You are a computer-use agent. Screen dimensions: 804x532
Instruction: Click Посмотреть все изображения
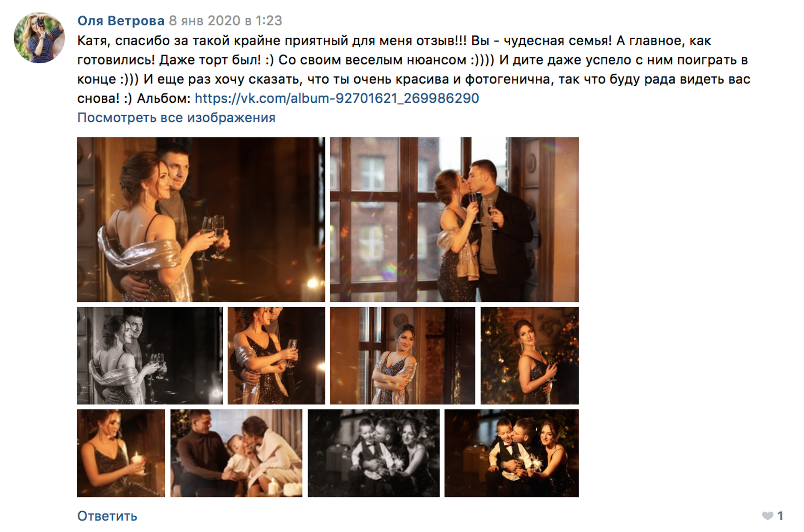click(x=176, y=117)
